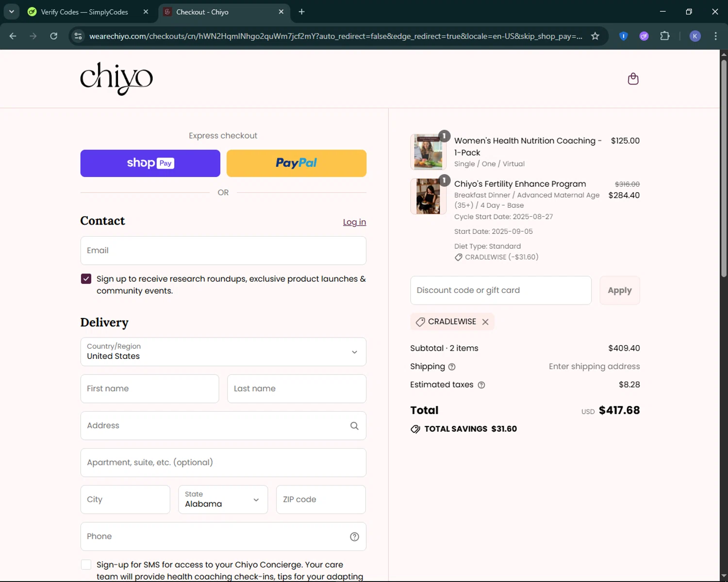This screenshot has height=582, width=728.
Task: Click the First name field
Action: pos(149,388)
